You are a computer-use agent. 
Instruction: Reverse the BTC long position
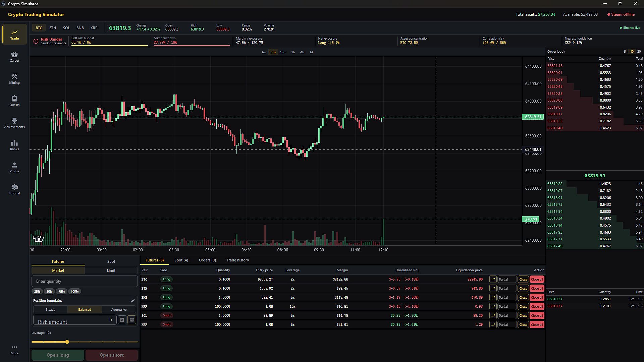(493, 279)
